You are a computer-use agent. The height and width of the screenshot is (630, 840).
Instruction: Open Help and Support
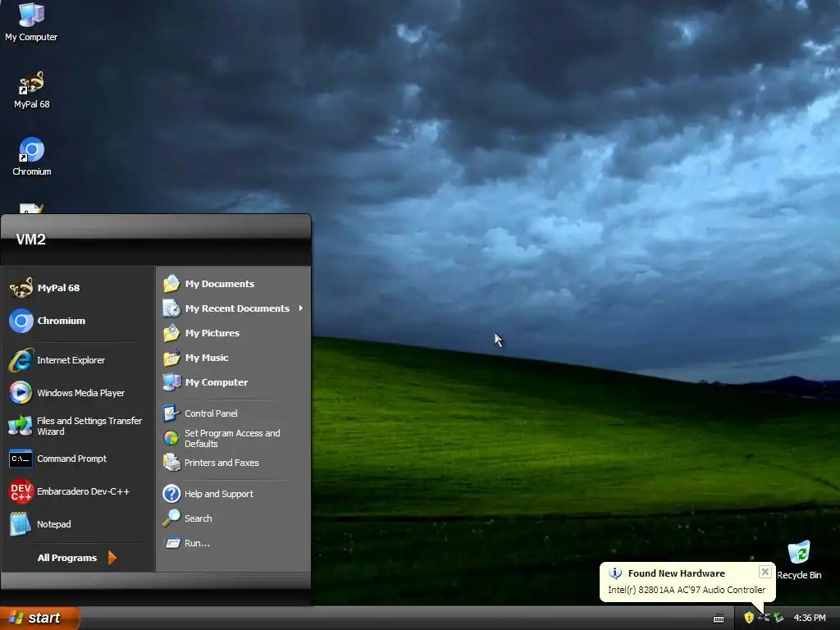pyautogui.click(x=234, y=493)
